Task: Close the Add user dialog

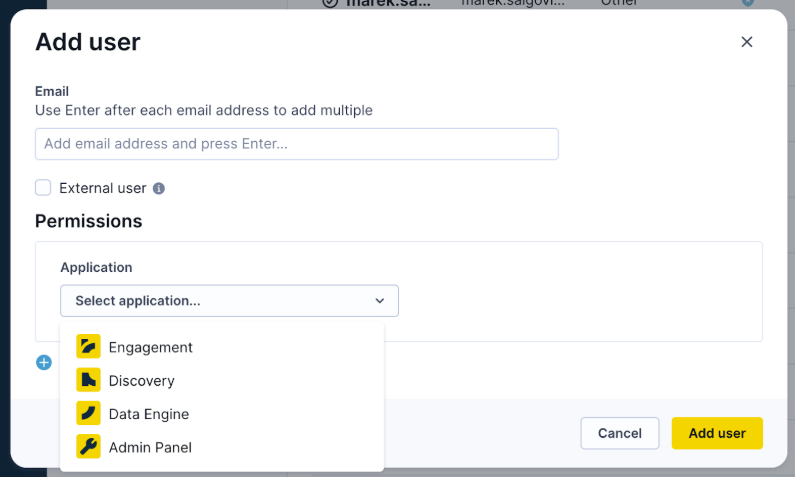Action: (x=747, y=42)
